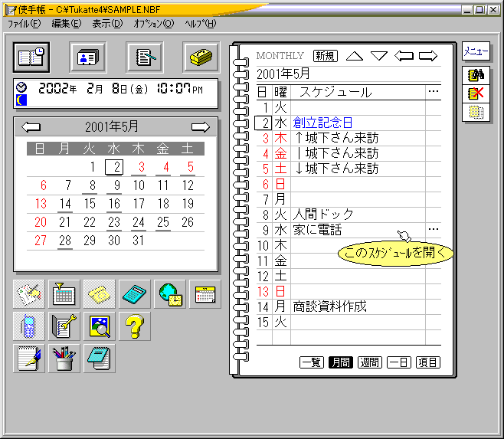Open the notebook with wrench icon
This screenshot has height=439, width=504.
click(64, 326)
